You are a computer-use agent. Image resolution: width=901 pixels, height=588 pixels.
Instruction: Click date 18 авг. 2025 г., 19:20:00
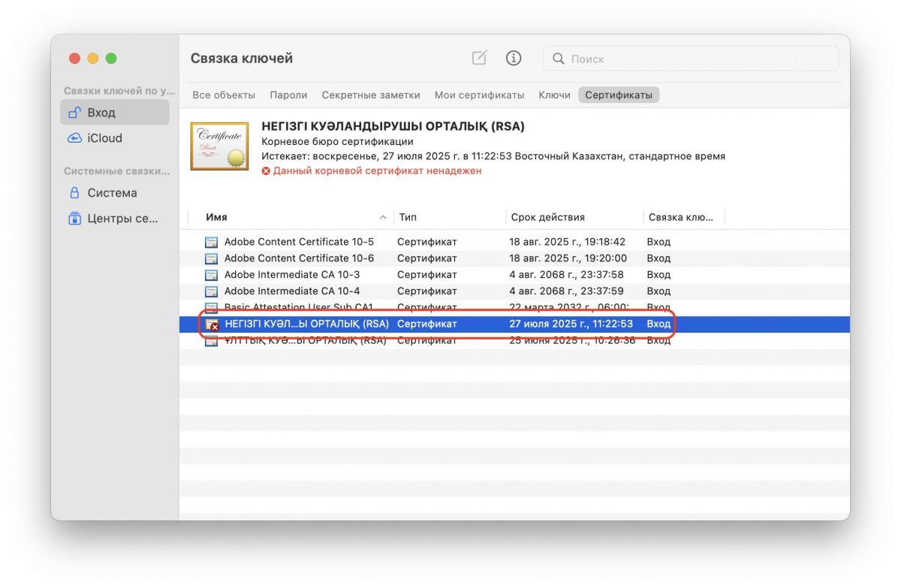568,258
